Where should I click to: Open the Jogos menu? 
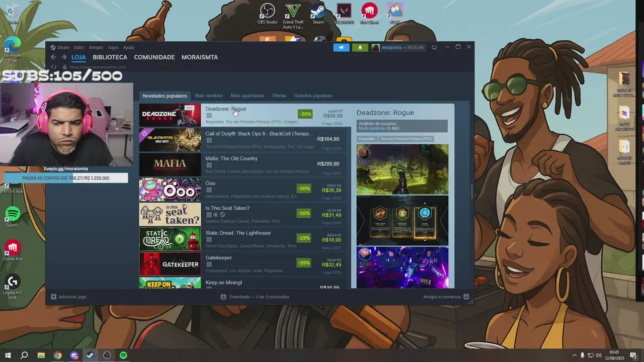[113, 47]
